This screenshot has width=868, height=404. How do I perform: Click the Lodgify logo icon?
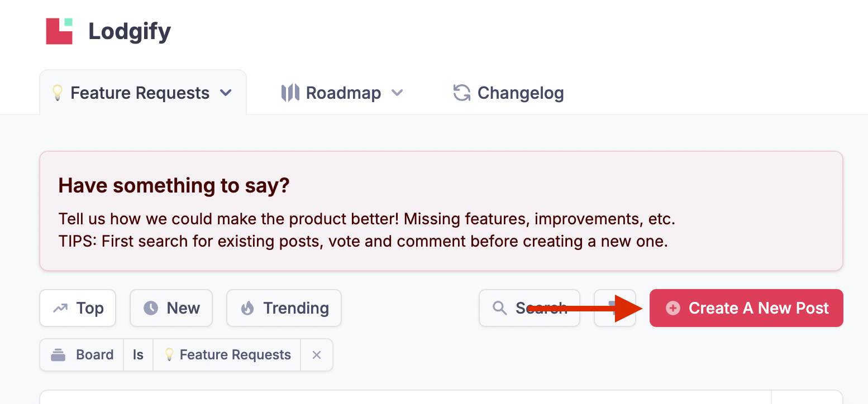coord(59,31)
